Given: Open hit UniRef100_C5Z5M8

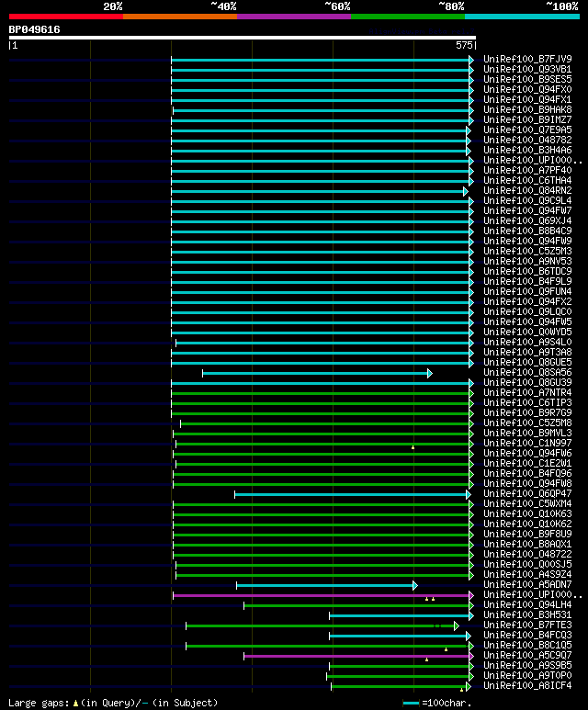Looking at the screenshot, I should pyautogui.click(x=527, y=423).
